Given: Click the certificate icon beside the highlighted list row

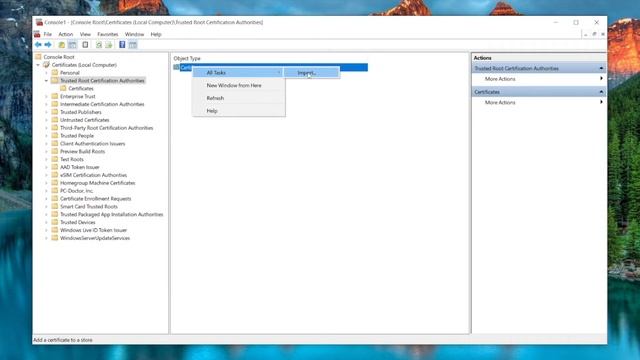Looking at the screenshot, I should point(176,67).
